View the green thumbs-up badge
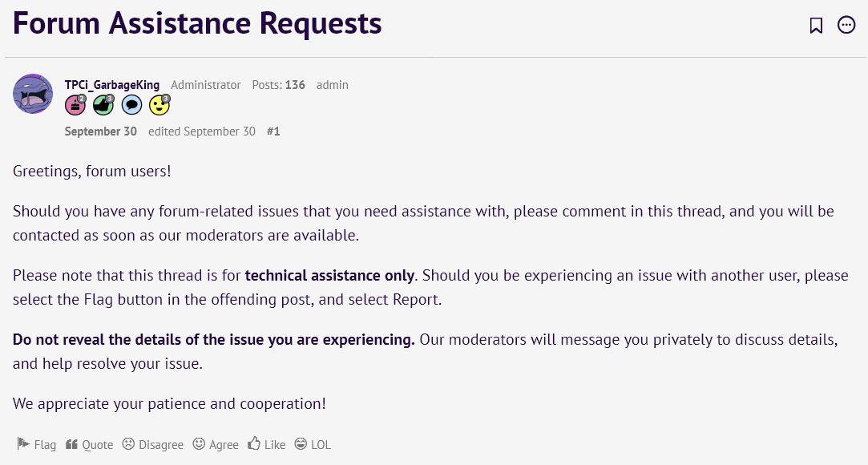 [103, 104]
